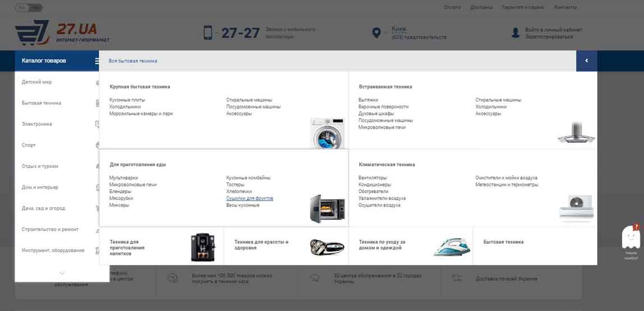Click the ghost error-report icon

pyautogui.click(x=631, y=237)
